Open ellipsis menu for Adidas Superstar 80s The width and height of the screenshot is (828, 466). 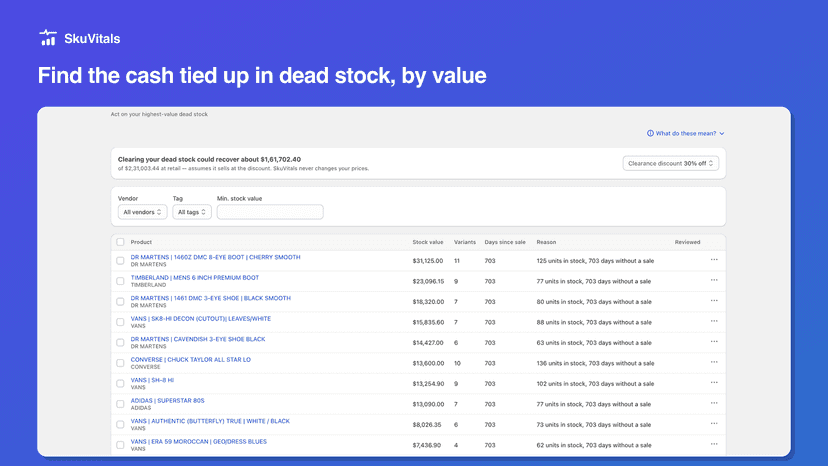pyautogui.click(x=714, y=403)
